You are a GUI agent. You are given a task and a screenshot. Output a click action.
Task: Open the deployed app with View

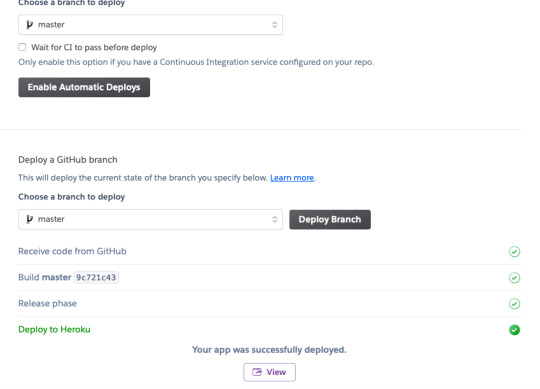269,372
